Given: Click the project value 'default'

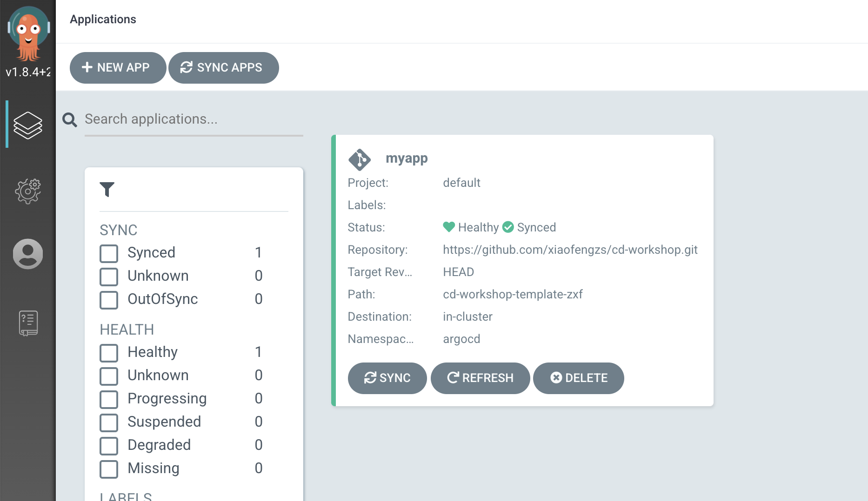Looking at the screenshot, I should [461, 183].
